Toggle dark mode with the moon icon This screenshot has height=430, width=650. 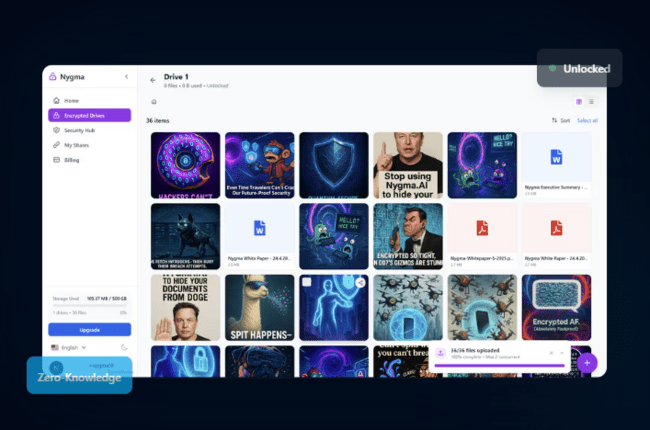click(124, 347)
